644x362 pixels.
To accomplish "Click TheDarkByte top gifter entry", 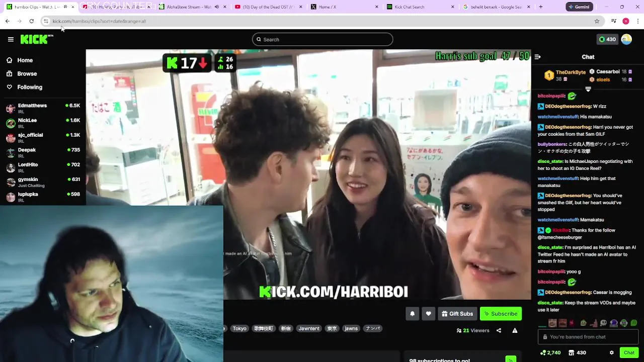I will point(565,75).
